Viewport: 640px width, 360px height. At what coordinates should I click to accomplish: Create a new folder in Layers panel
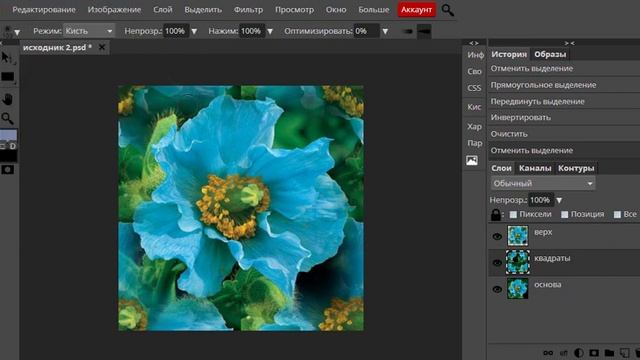pyautogui.click(x=609, y=353)
